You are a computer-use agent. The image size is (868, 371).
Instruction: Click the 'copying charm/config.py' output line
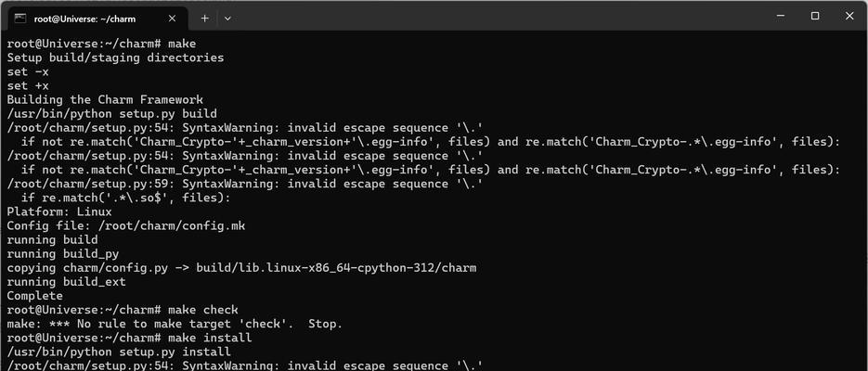[241, 268]
